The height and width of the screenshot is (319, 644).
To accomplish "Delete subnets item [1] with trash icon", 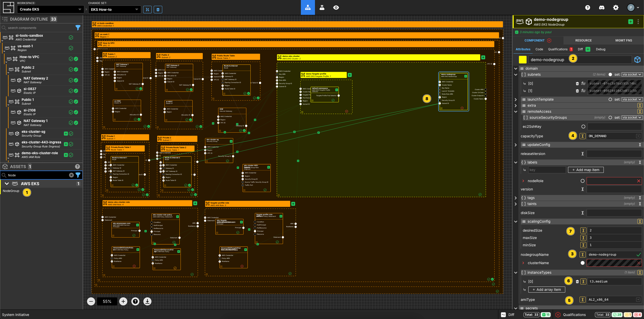I will 577,91.
